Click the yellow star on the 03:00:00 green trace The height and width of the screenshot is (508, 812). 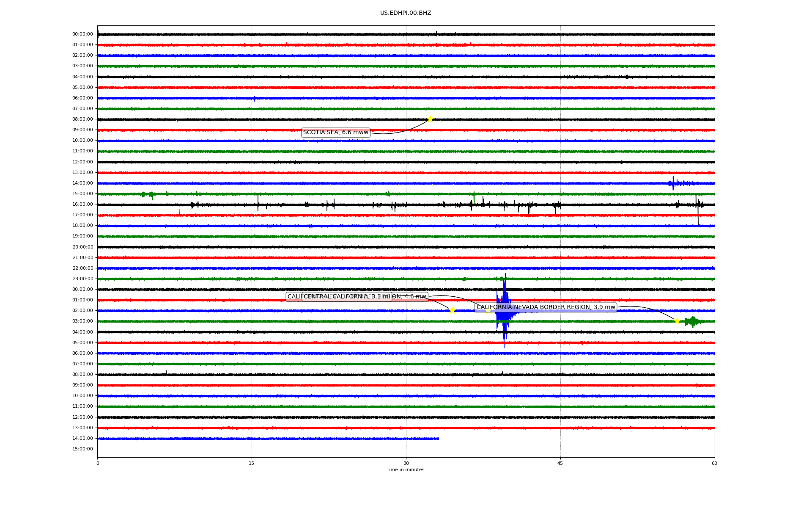click(x=677, y=321)
